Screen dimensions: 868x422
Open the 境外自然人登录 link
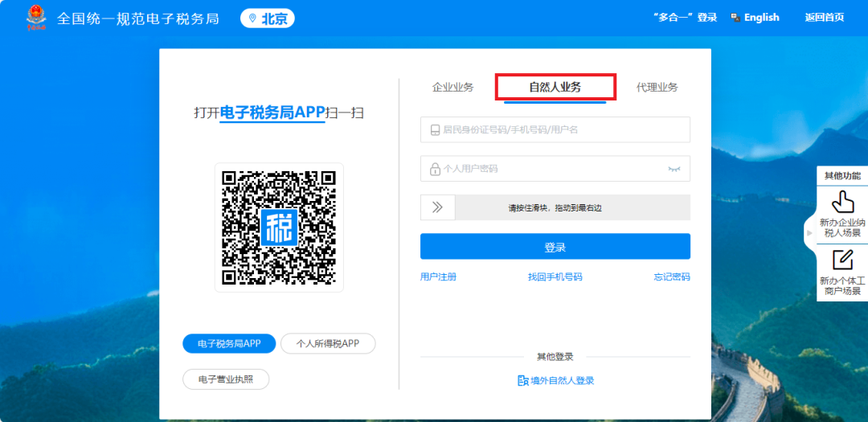tap(563, 380)
